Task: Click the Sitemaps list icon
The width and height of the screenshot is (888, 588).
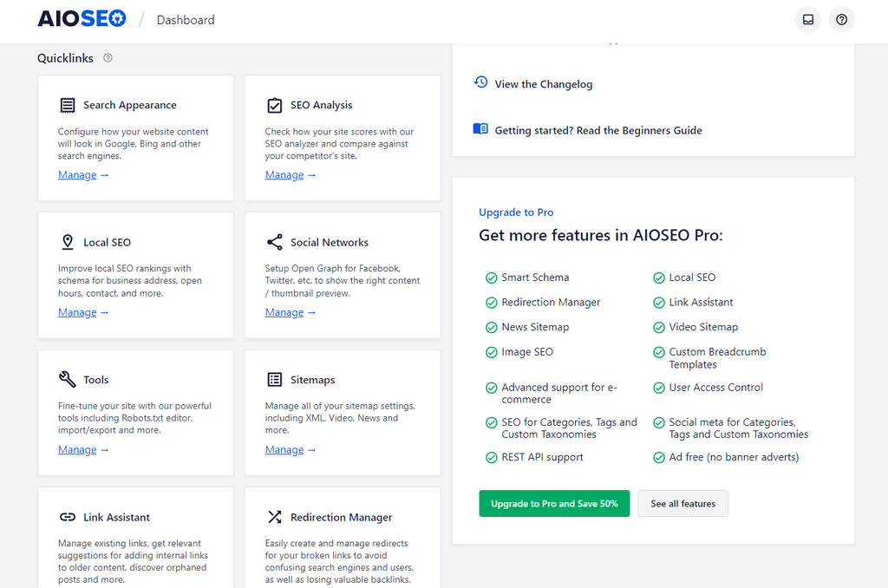Action: pos(275,380)
